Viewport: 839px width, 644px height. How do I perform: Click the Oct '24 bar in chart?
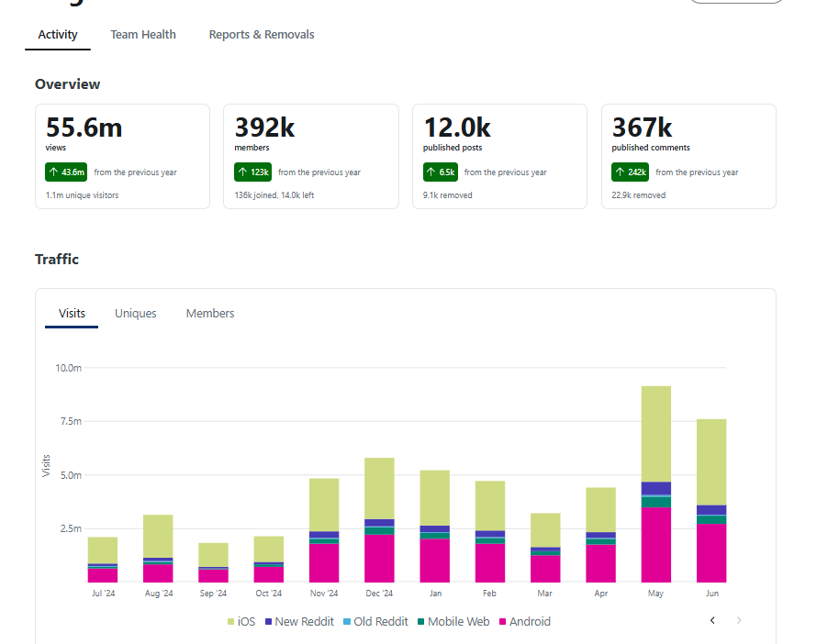pos(269,560)
